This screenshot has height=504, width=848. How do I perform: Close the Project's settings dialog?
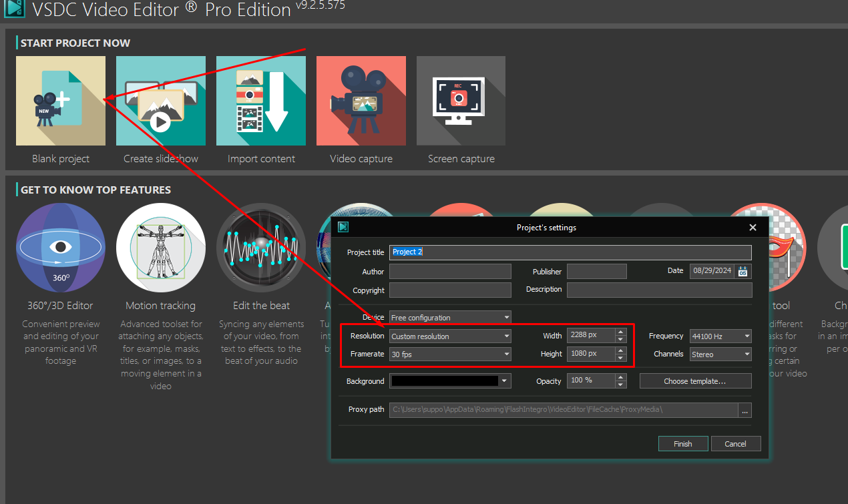(x=753, y=228)
